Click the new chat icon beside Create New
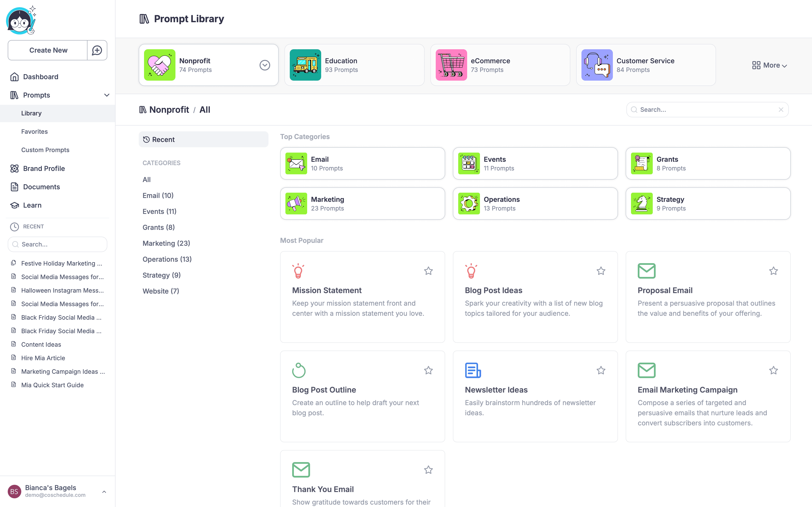The width and height of the screenshot is (812, 507). tap(97, 50)
